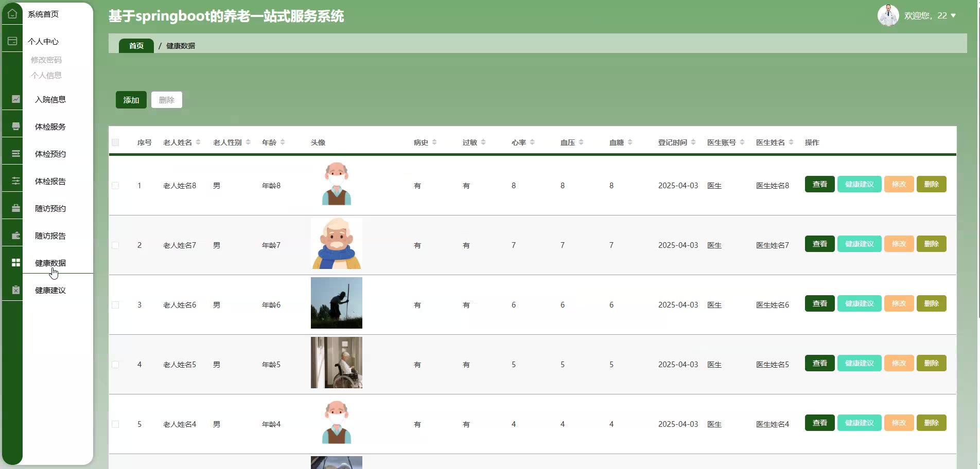980x469 pixels.
Task: Click 修改 for row 老人姓名8
Action: [899, 184]
